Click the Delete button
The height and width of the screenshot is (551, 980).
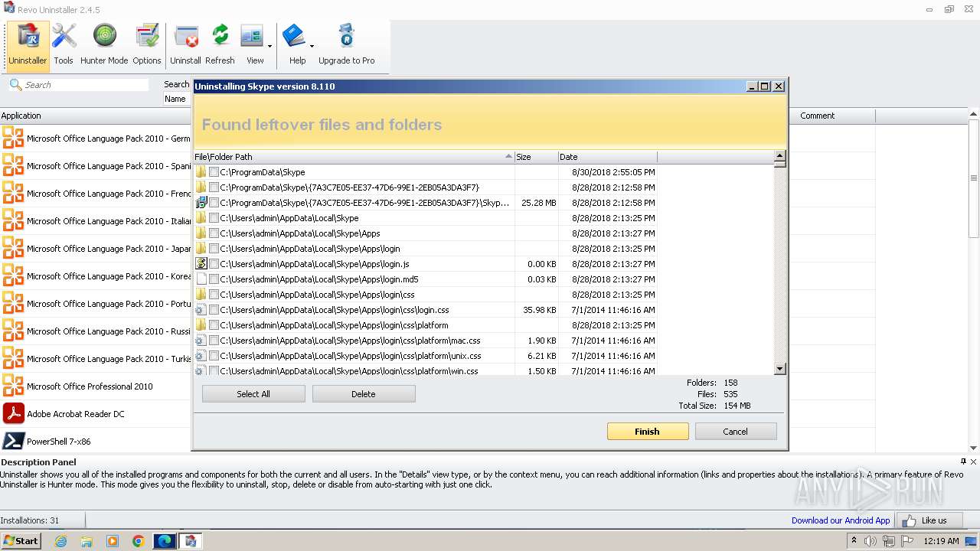point(364,394)
